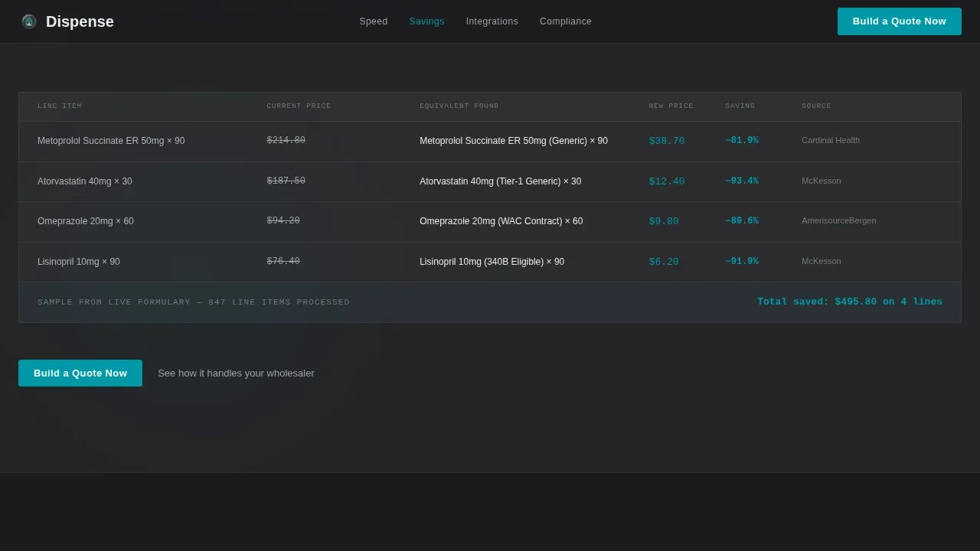980x551 pixels.
Task: Click the Dispense brand name
Action: [80, 21]
